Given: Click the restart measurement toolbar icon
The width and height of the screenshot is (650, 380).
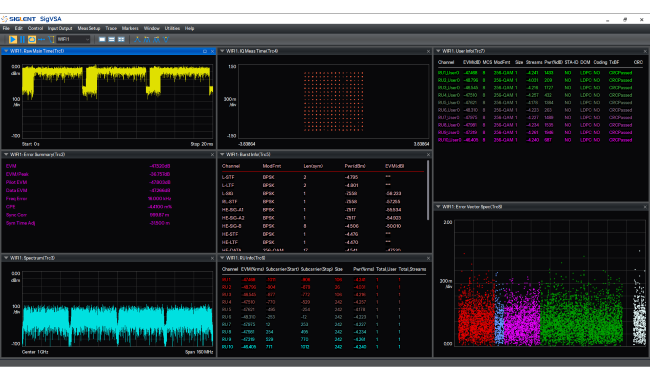Looking at the screenshot, I should pyautogui.click(x=32, y=39).
